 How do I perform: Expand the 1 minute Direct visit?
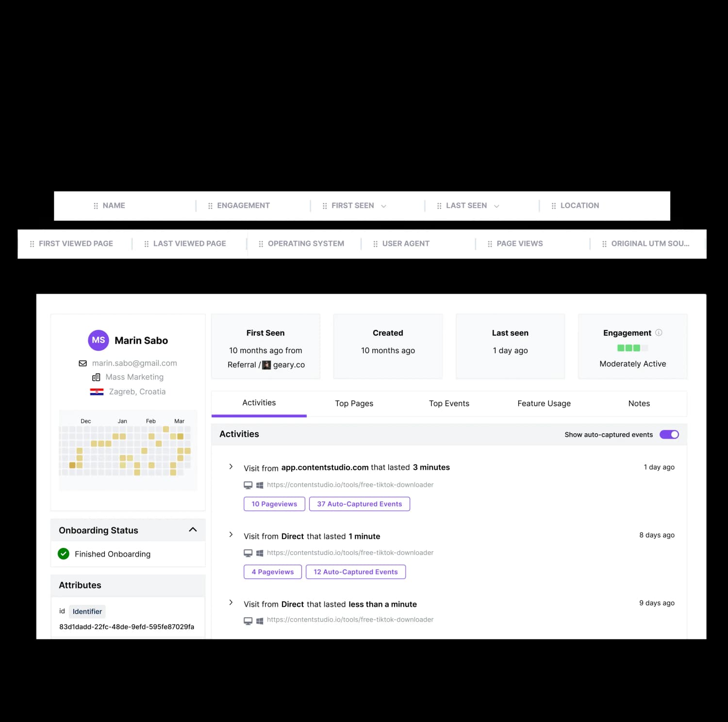pos(231,535)
